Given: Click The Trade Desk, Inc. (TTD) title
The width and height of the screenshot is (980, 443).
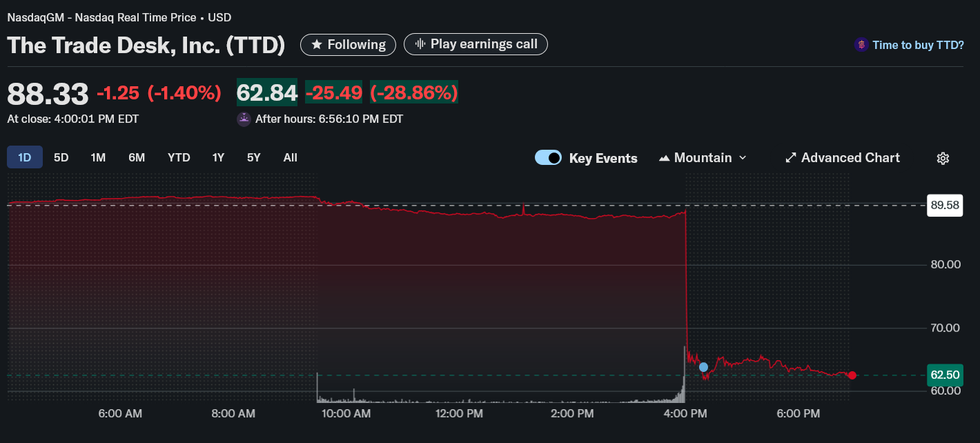Looking at the screenshot, I should [x=146, y=45].
